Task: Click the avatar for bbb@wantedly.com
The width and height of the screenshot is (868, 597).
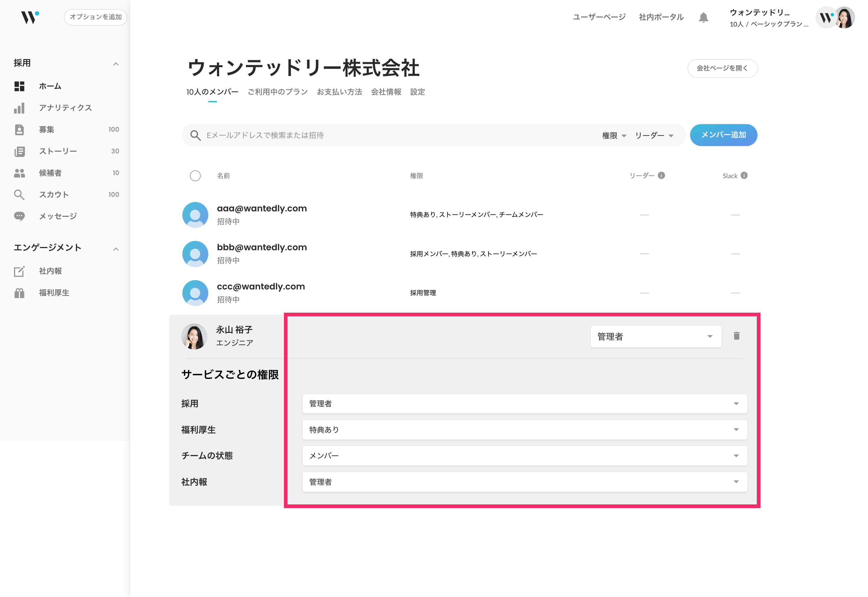Action: pos(195,254)
